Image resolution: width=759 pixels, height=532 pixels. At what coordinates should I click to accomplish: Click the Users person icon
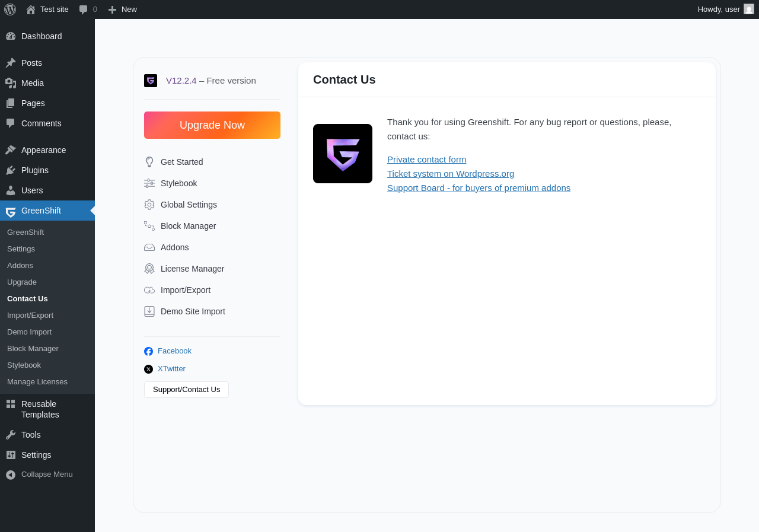pyautogui.click(x=11, y=190)
